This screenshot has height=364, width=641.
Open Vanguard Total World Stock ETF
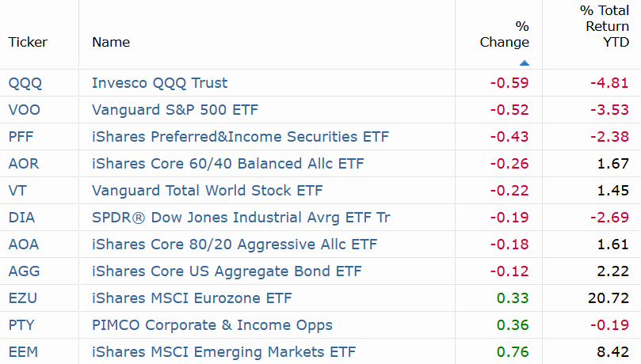(x=208, y=191)
